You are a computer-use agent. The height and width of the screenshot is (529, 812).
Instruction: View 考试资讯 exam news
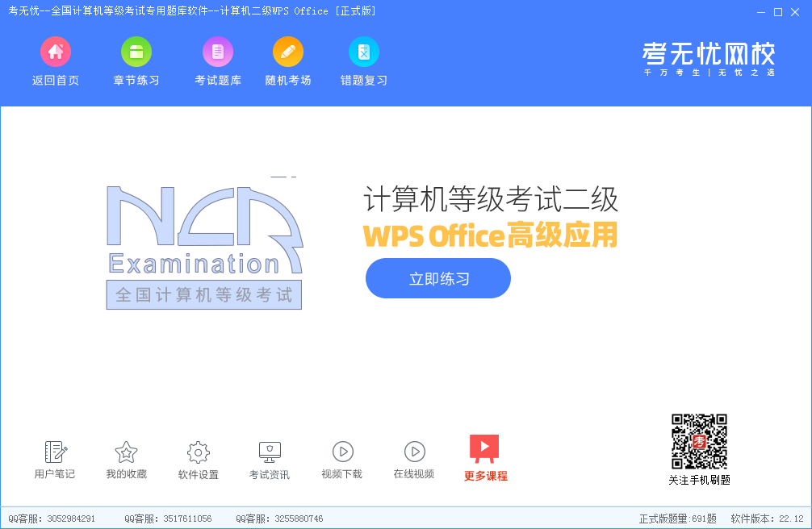pyautogui.click(x=270, y=452)
